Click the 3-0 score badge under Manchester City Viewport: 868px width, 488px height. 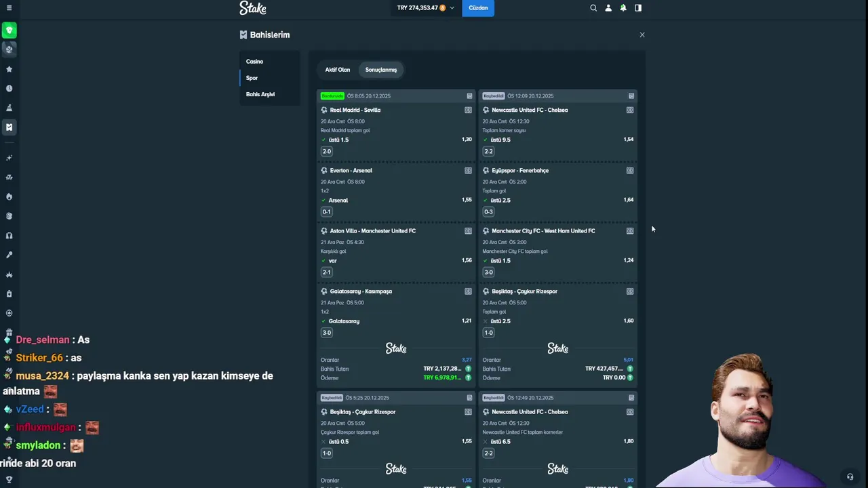(489, 272)
